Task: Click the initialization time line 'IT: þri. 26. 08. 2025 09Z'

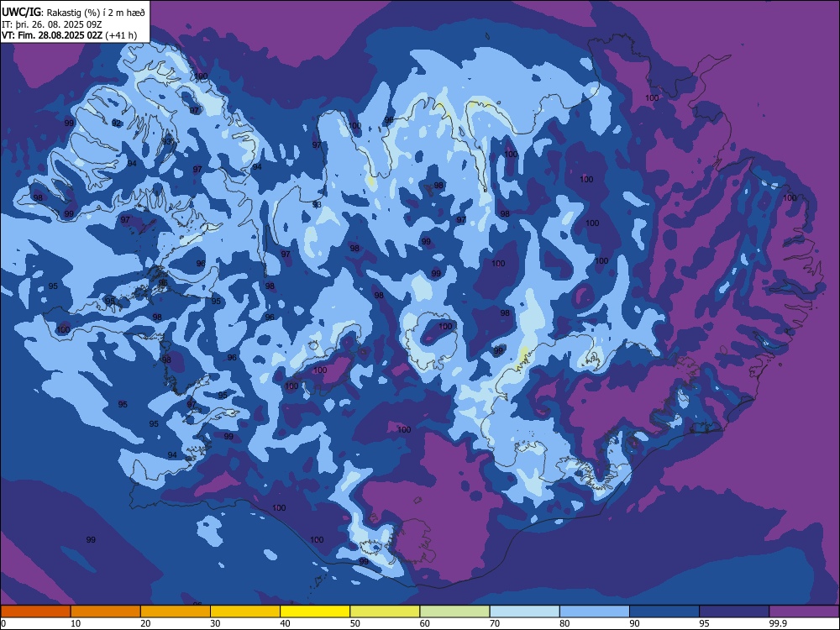Action: (52, 24)
